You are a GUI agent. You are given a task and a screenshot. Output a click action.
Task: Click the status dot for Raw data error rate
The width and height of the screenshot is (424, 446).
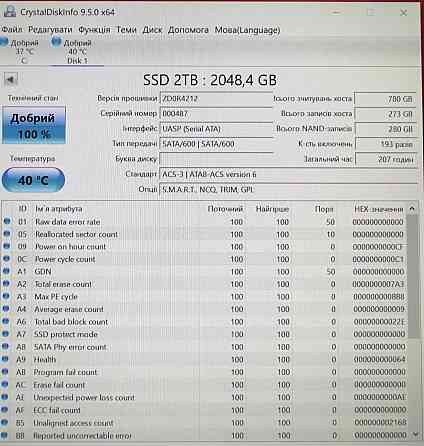7,221
